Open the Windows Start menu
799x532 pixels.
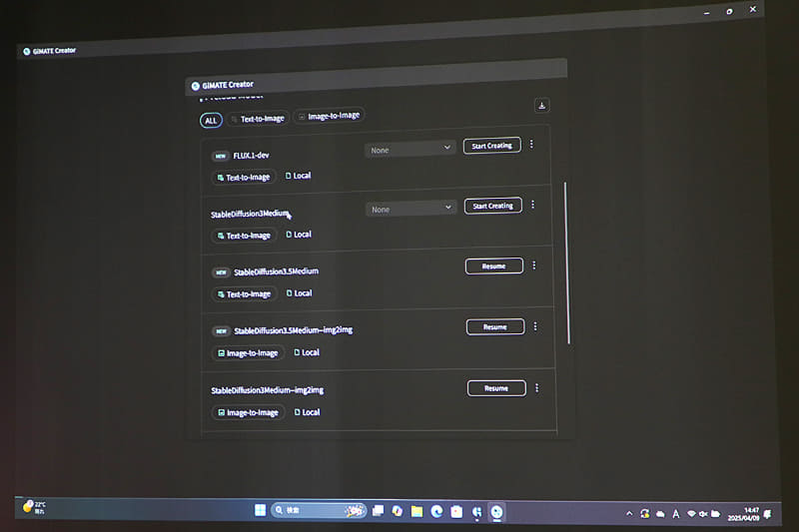coord(260,510)
